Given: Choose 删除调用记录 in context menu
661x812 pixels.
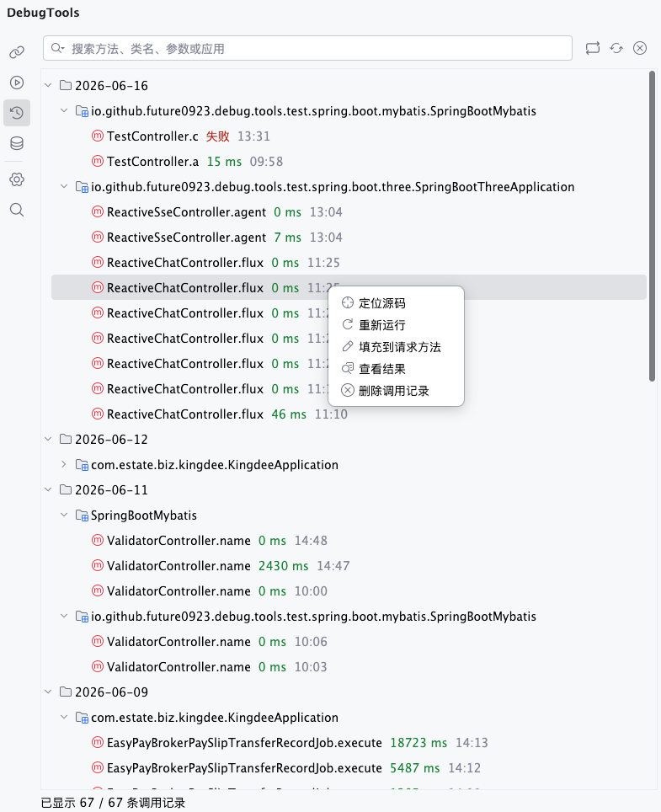Looking at the screenshot, I should 396,391.
